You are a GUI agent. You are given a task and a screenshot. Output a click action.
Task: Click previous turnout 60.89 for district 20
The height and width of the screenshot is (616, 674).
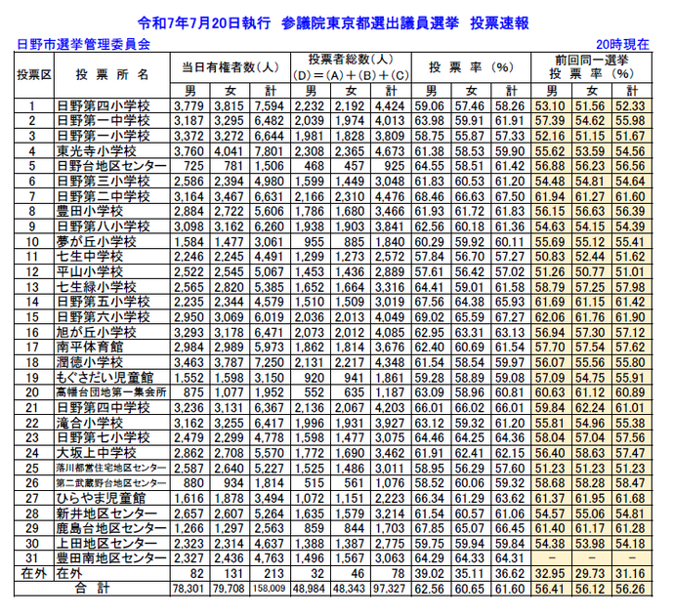(x=631, y=392)
